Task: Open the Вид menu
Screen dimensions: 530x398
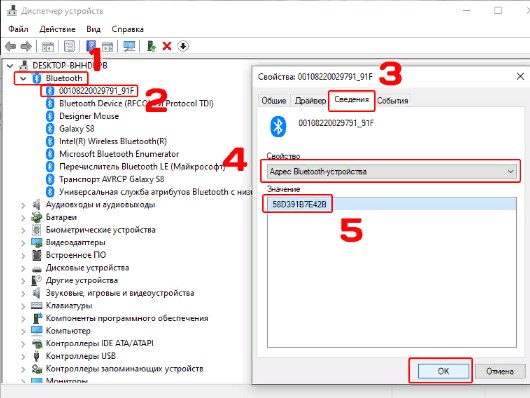Action: (x=93, y=29)
